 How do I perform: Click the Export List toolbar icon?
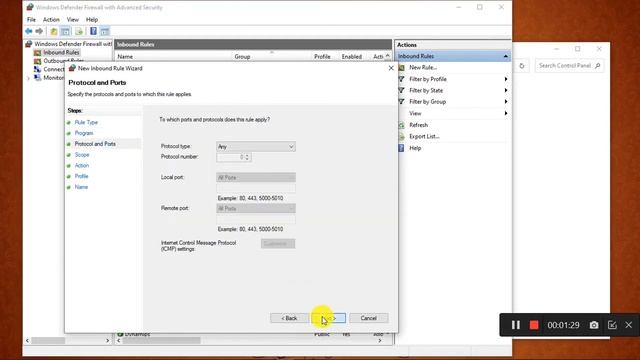(79, 31)
